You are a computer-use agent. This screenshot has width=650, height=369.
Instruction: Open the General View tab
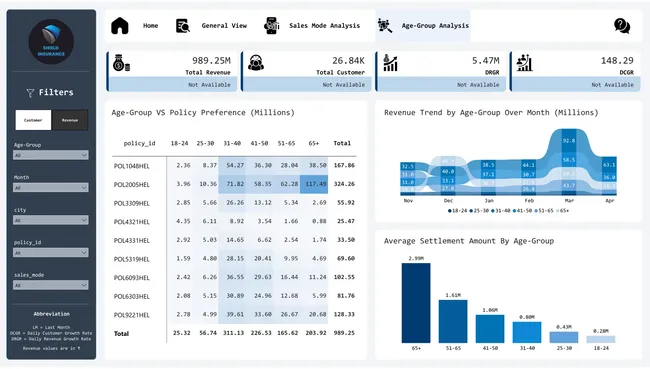[x=224, y=26]
